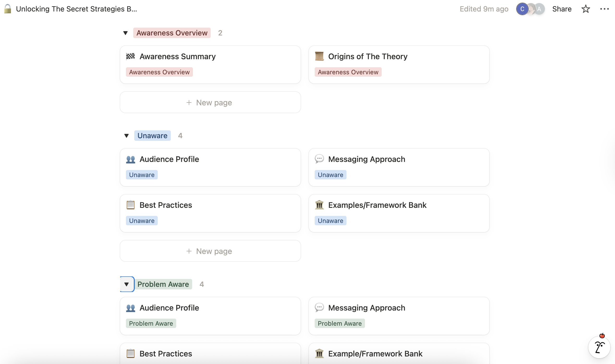
Task: Open the page title breadcrumb
Action: (x=76, y=9)
